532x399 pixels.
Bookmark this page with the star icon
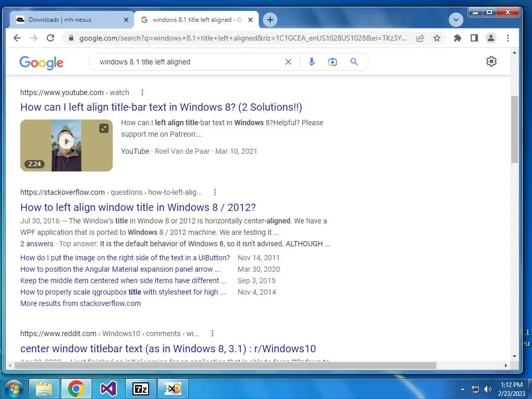pos(437,38)
